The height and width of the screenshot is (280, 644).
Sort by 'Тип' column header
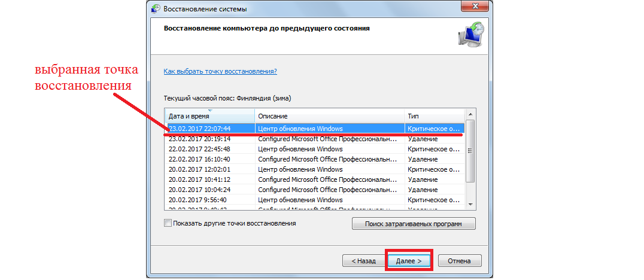[x=434, y=115]
